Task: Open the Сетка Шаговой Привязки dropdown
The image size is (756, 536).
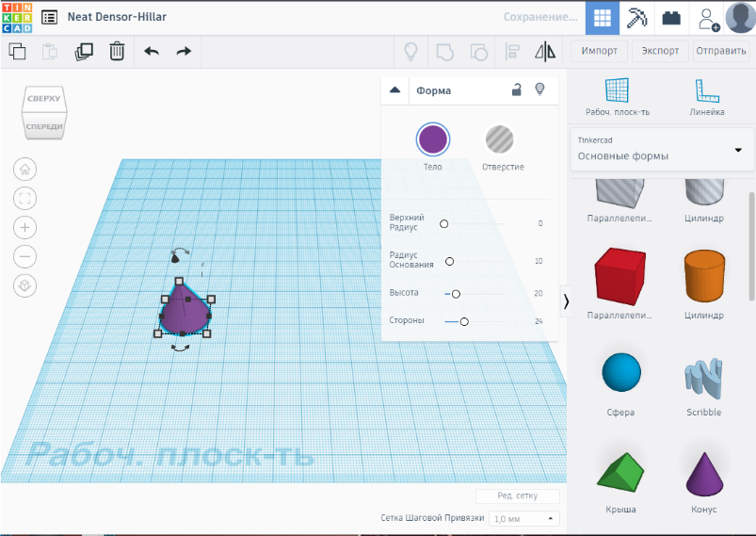Action: tap(525, 518)
